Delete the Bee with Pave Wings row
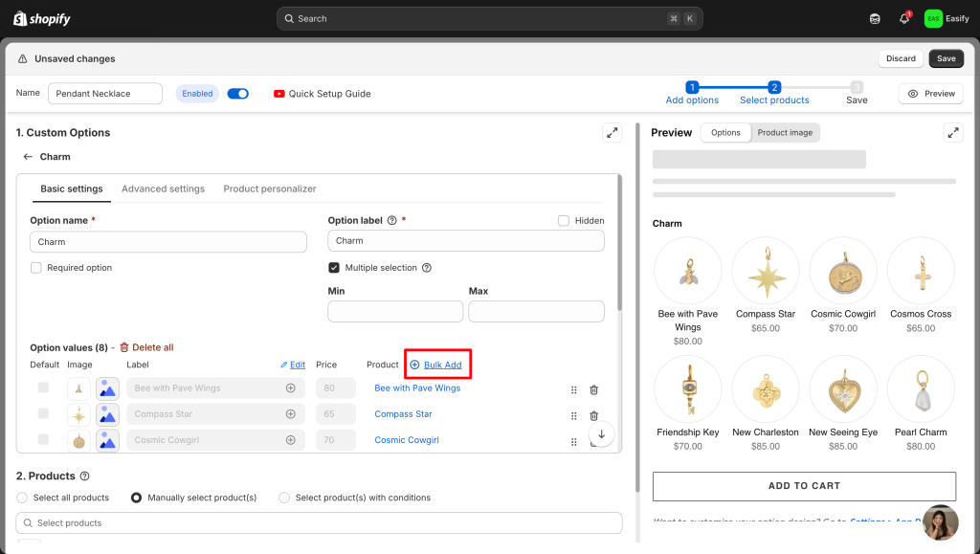 pos(593,389)
